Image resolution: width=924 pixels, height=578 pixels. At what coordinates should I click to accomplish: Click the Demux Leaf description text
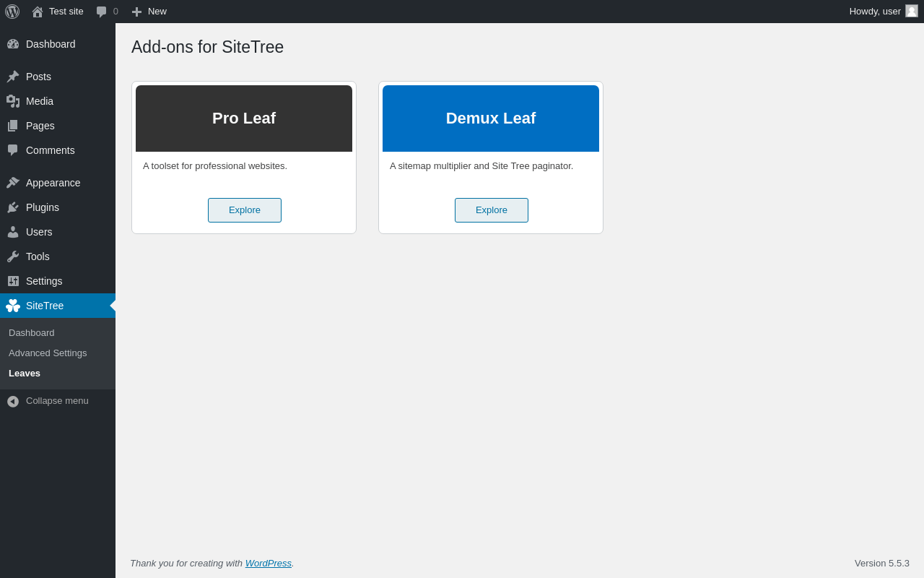click(481, 166)
